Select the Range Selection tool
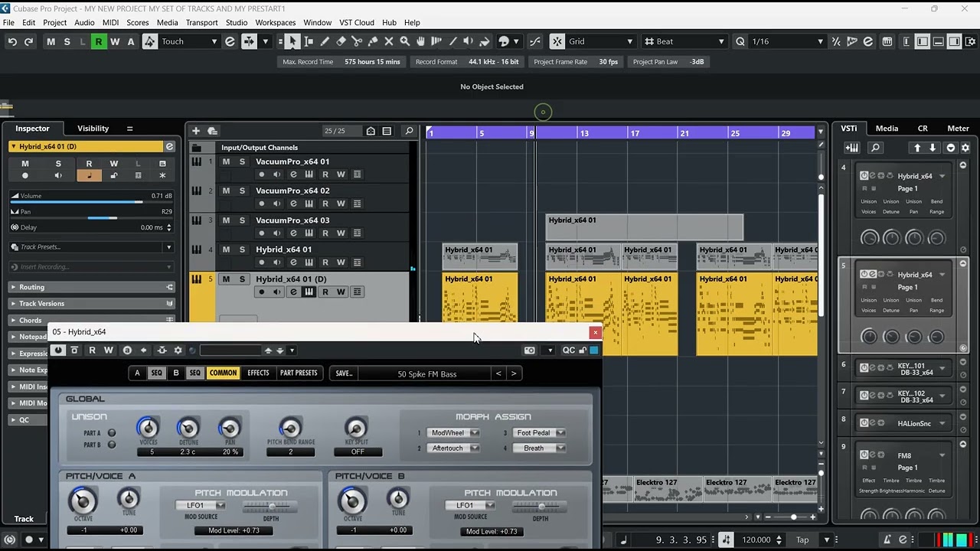 (308, 41)
